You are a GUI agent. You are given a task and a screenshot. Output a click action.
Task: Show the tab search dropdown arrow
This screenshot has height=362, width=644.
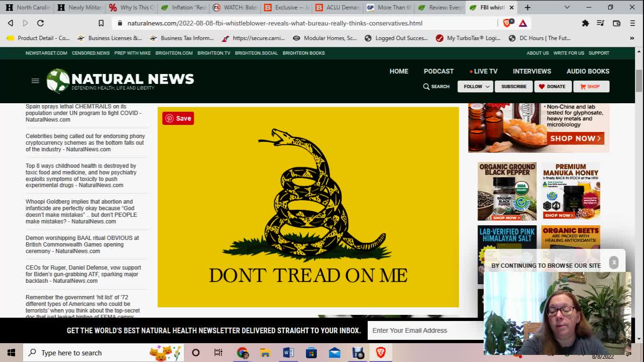pyautogui.click(x=567, y=8)
